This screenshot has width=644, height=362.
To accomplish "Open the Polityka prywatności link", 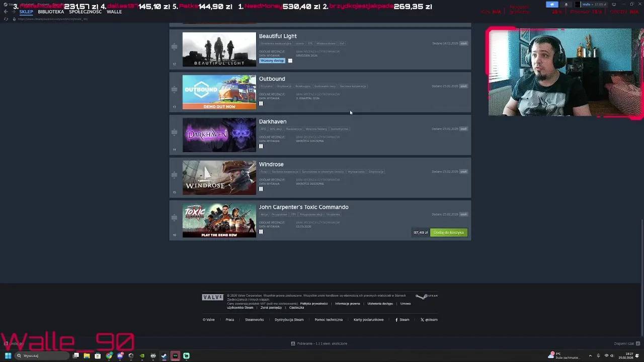I will 314,304.
